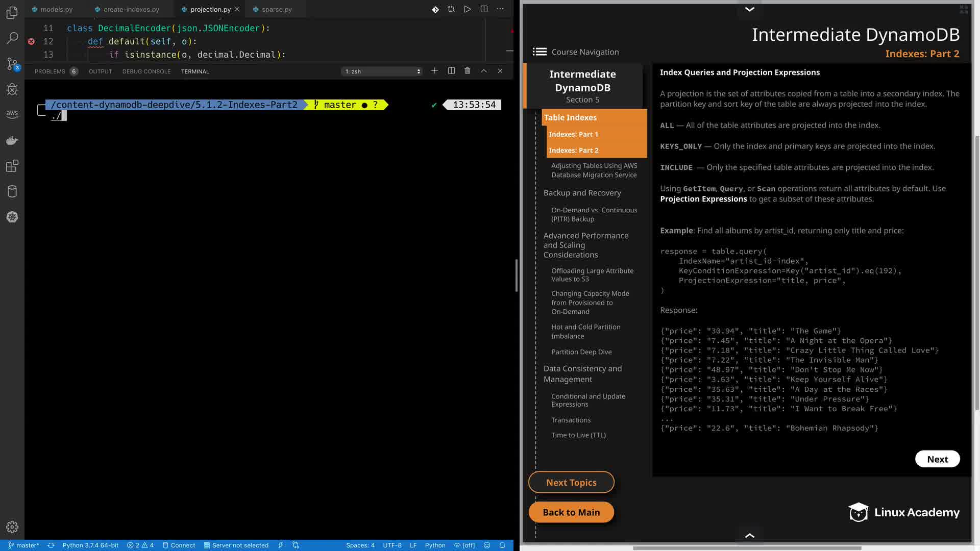The image size is (980, 551).
Task: Open the Search view in sidebar
Action: (x=12, y=38)
